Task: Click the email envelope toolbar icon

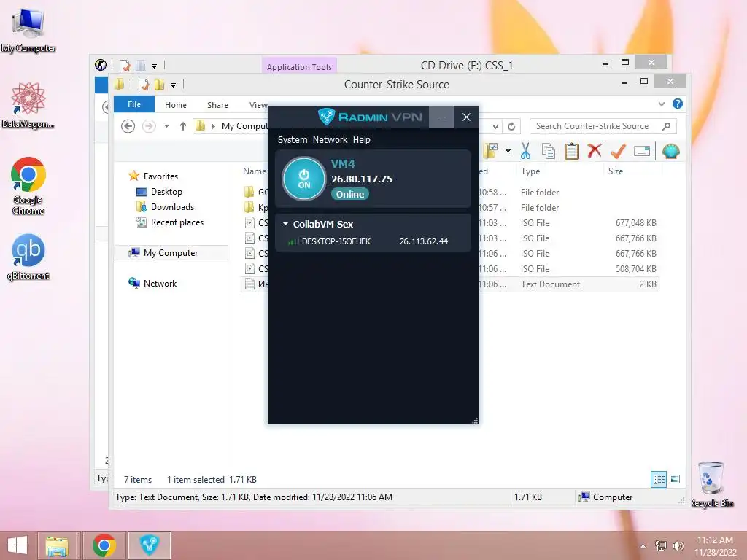Action: (x=642, y=151)
